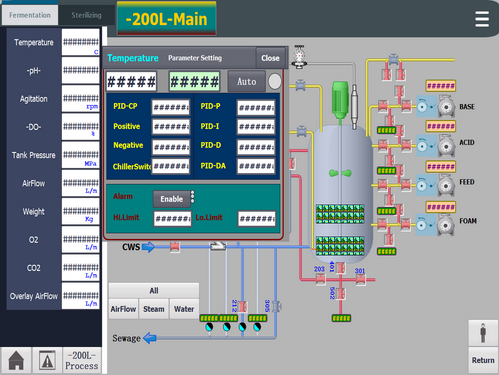Click the round status indicator beside Auto
Screen dimensions: 499x375
(x=275, y=81)
